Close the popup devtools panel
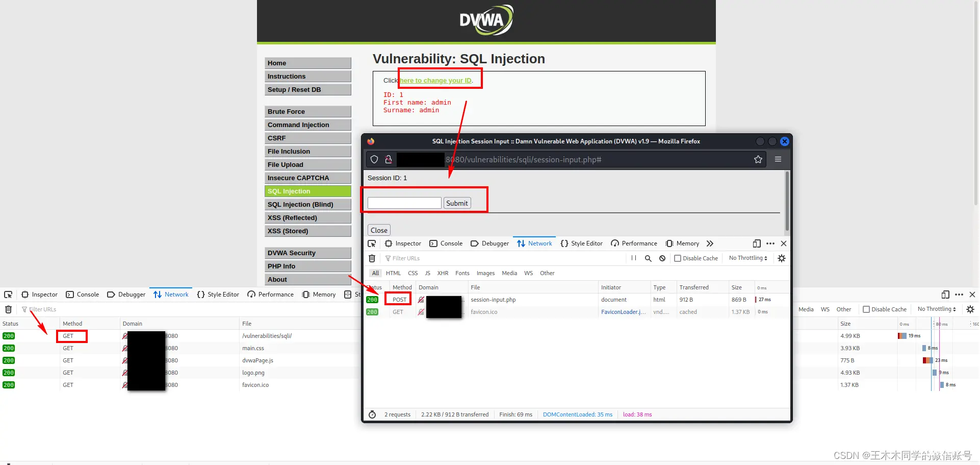 (x=784, y=243)
